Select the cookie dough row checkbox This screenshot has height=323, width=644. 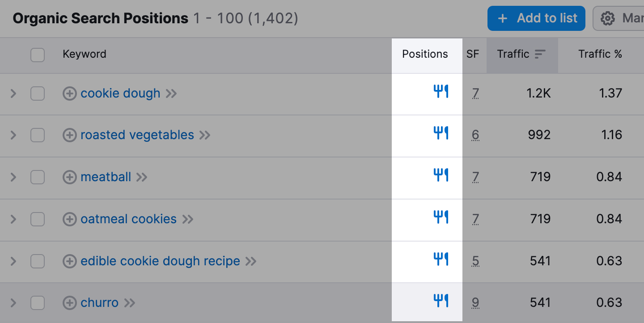point(38,93)
